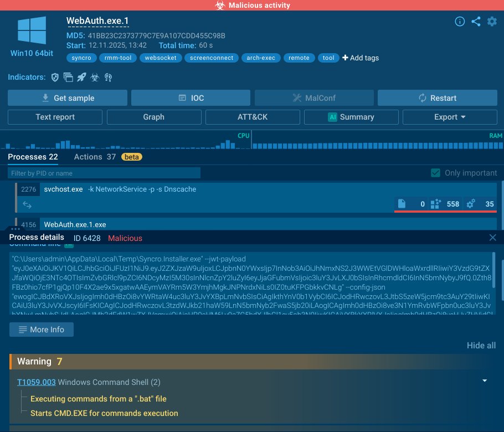This screenshot has height=432, width=504.
Task: Click the command line scrollbar
Action: point(493,270)
